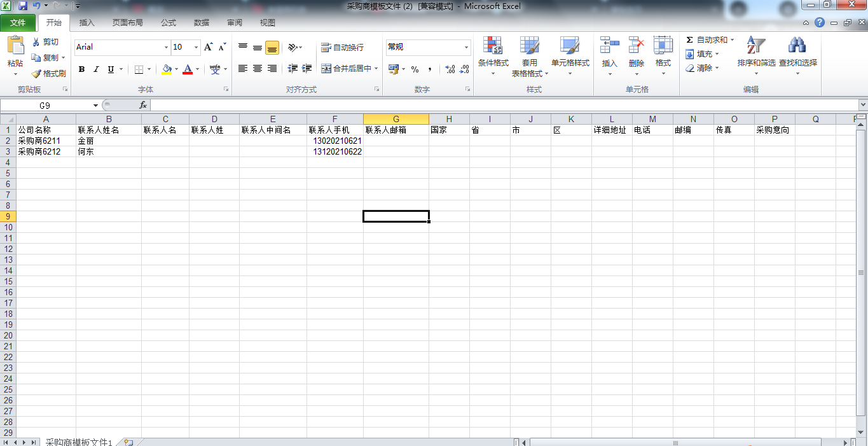Switch to the Insert ribbon tab
Image resolution: width=868 pixels, height=446 pixels.
point(86,23)
